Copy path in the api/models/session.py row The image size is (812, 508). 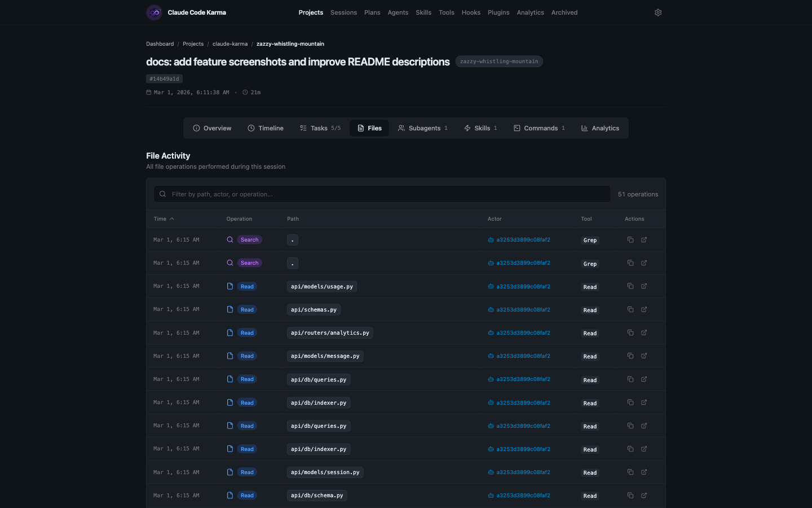[630, 472]
